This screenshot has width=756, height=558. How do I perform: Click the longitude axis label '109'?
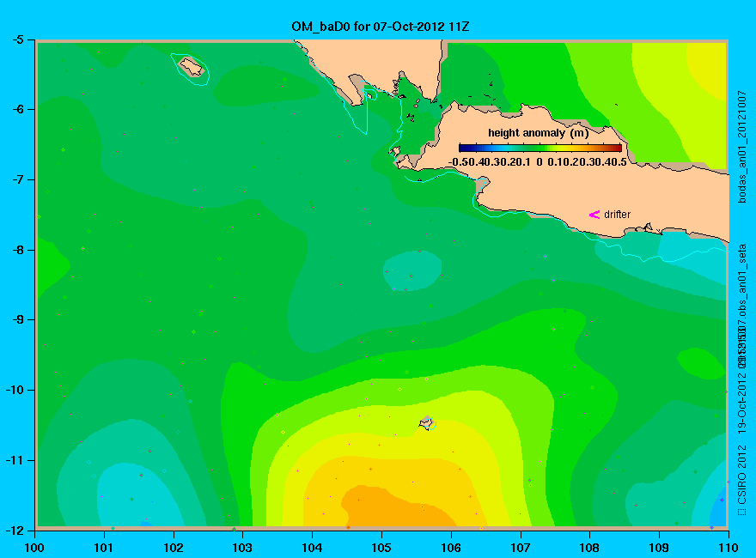point(659,548)
